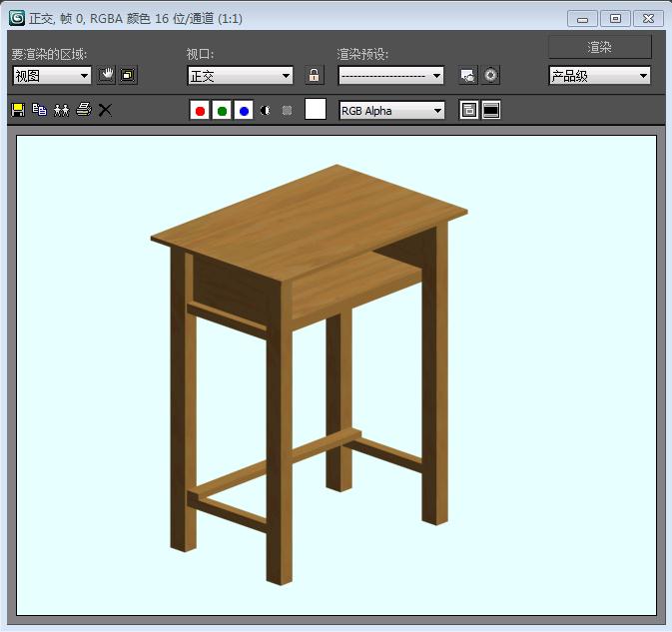Open the 产品级 production mode dropdown
Viewport: 672px width, 632px height.
(599, 76)
